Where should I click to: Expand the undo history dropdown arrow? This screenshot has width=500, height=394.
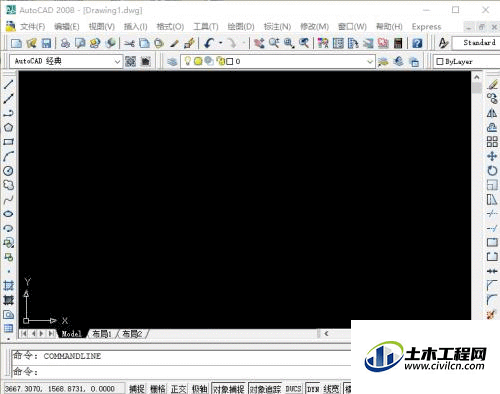221,43
